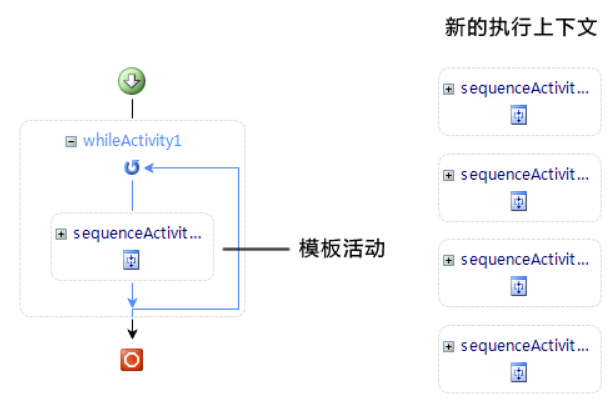
Task: Click the blue while-loop circular arrow icon
Action: [132, 168]
